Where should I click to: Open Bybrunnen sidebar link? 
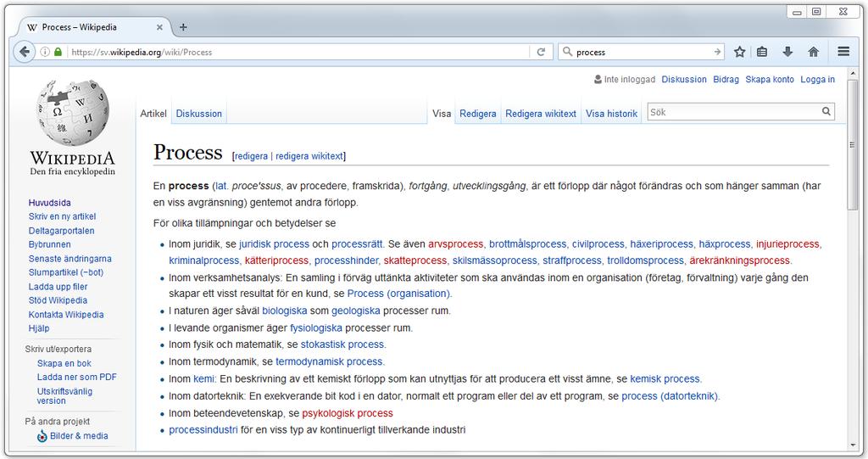[x=50, y=244]
